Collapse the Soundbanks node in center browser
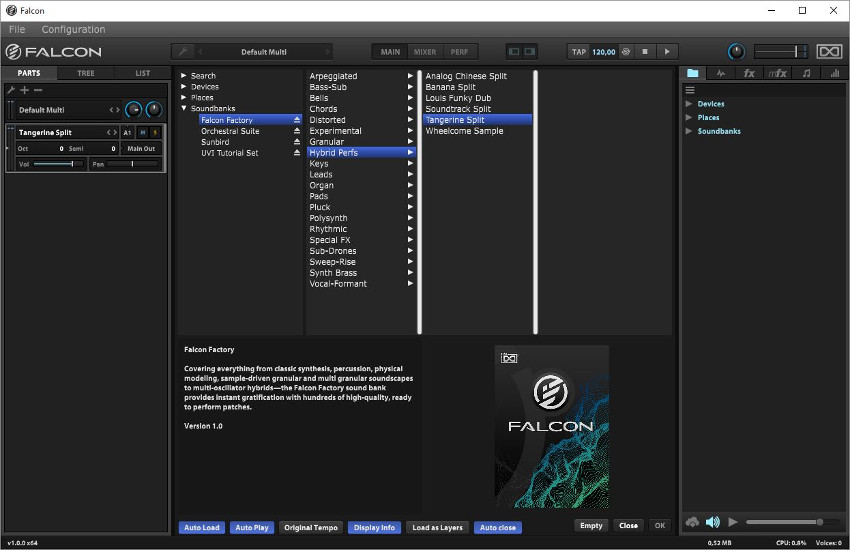Viewport: 850px width, 550px height. 184,108
